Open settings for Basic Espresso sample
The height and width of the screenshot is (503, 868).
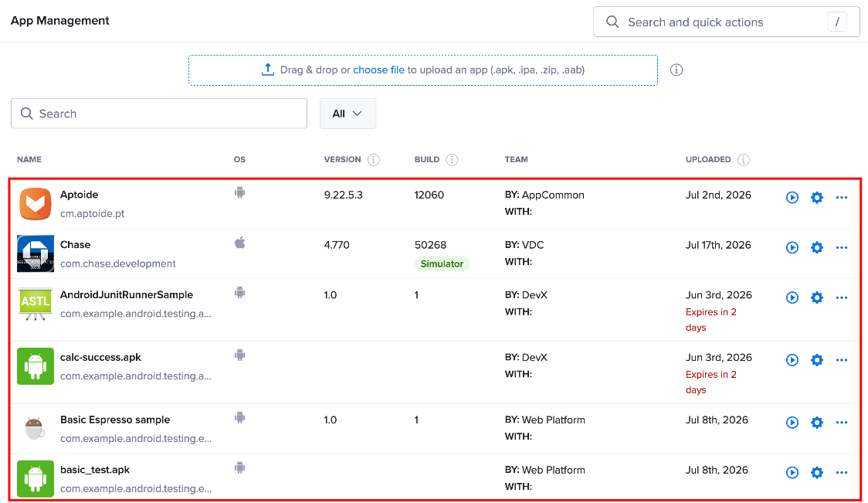(x=816, y=423)
